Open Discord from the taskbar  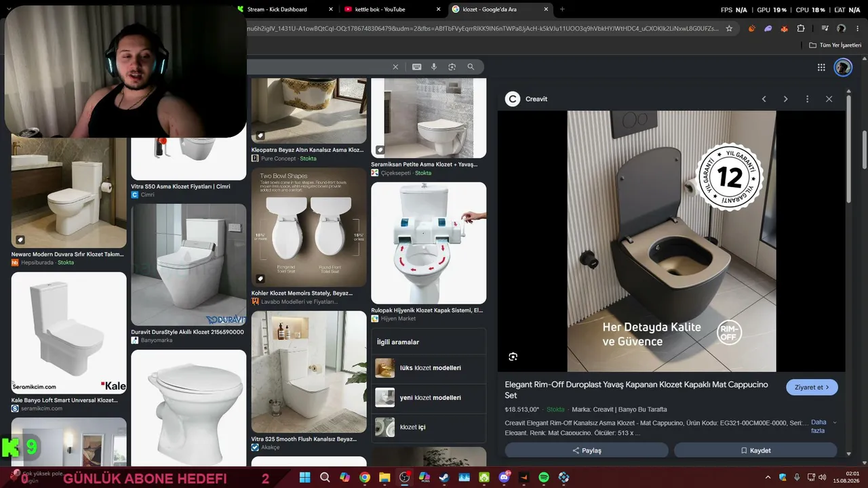coord(504,477)
